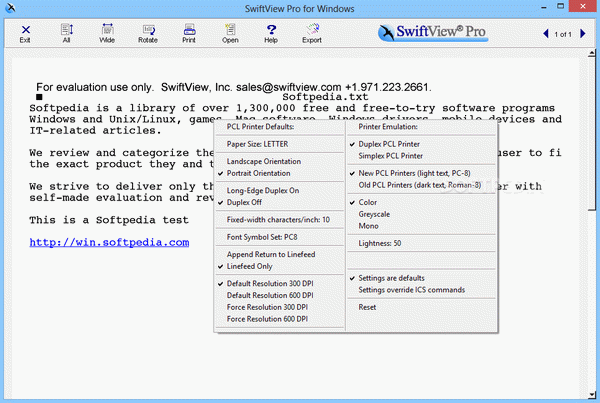Print the document using Print icon
This screenshot has width=600, height=403.
pos(189,34)
